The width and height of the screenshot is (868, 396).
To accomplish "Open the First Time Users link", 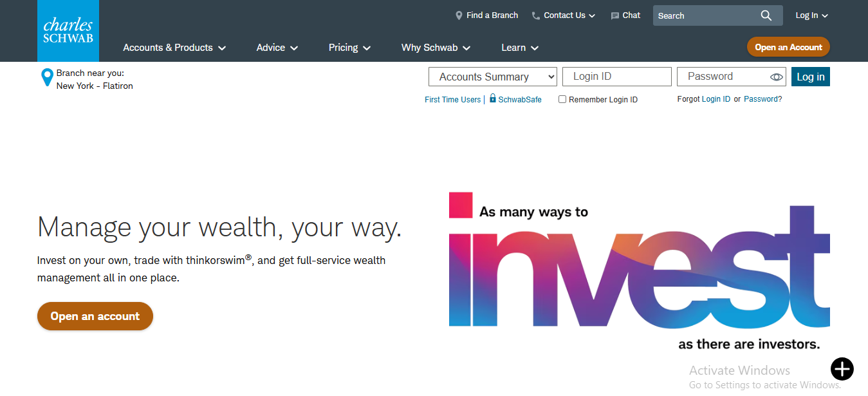I will tap(452, 100).
